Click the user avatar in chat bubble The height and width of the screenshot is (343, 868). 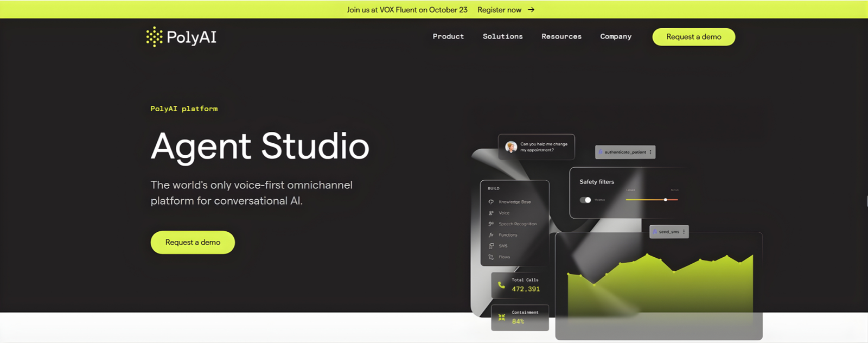511,147
